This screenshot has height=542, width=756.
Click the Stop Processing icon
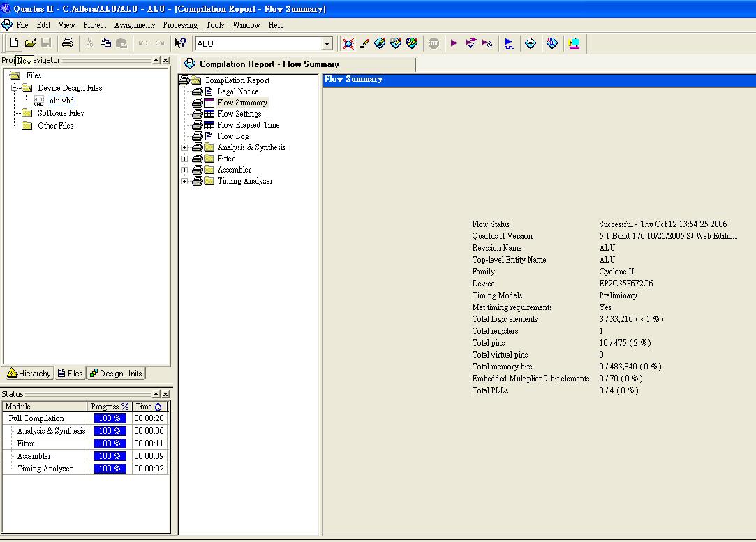(x=434, y=43)
